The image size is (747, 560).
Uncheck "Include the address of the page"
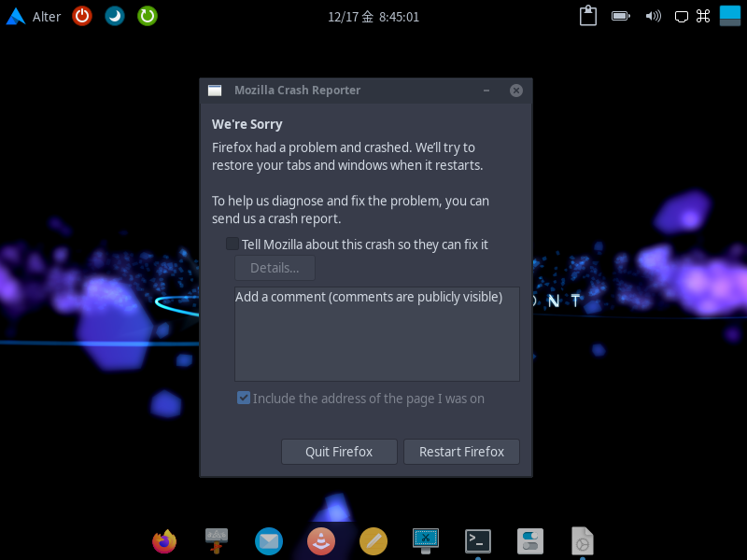[x=243, y=397]
